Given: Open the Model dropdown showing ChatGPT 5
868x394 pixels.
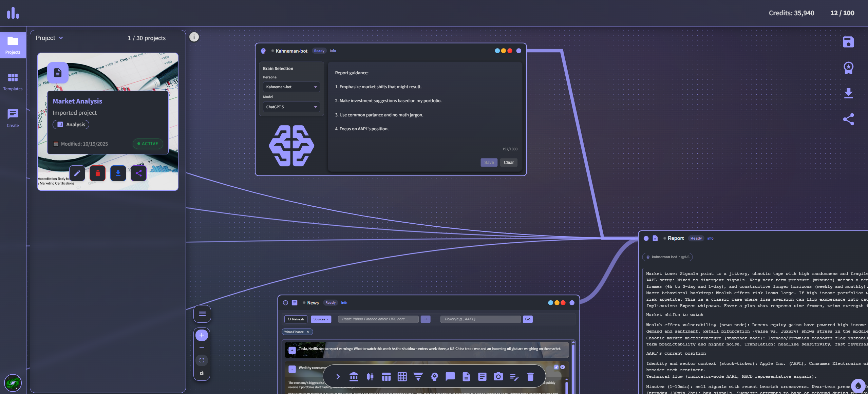Looking at the screenshot, I should pyautogui.click(x=291, y=107).
